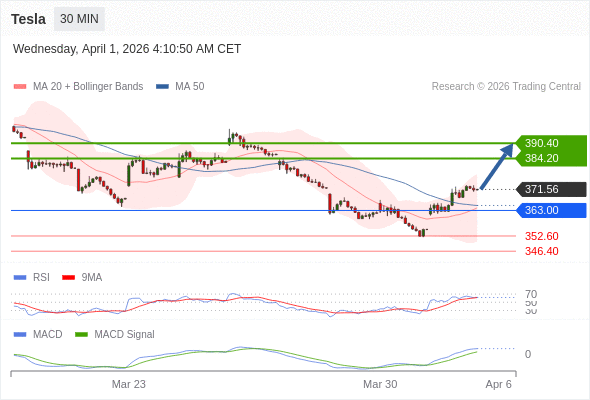This screenshot has width=590, height=400.
Task: Click the MACD blue legend swatch
Action: 20,335
